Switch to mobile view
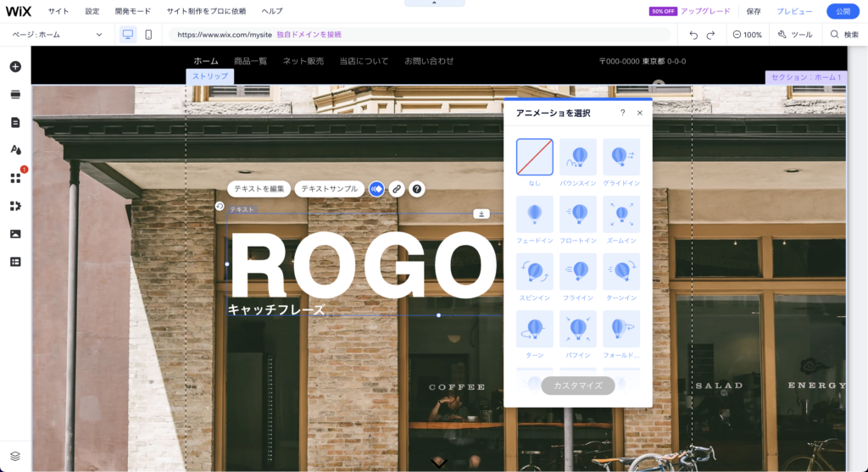The height and width of the screenshot is (472, 868). point(148,34)
